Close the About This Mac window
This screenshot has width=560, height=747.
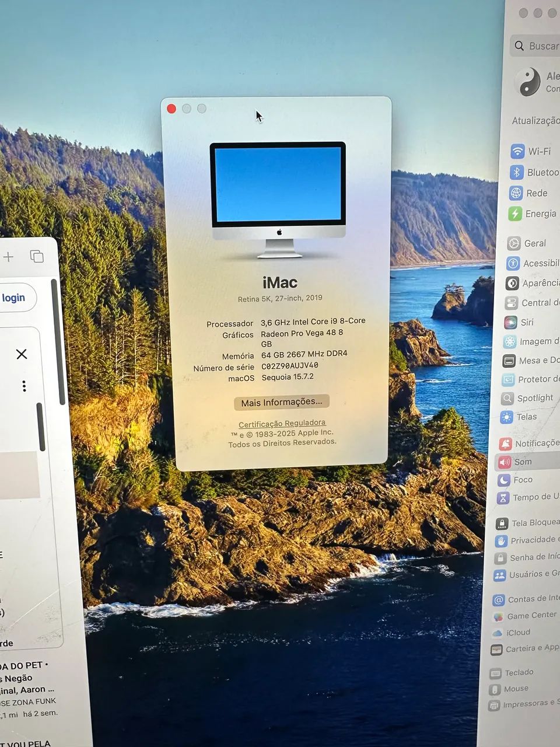point(171,109)
